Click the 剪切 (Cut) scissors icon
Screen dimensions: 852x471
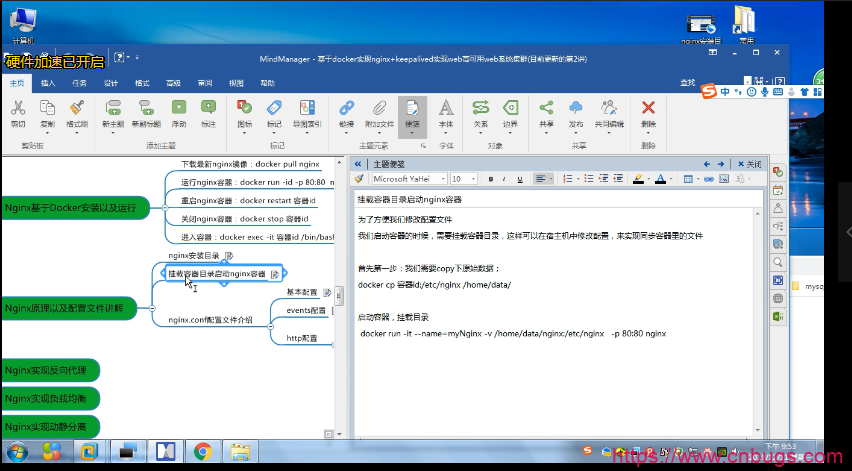[18, 108]
